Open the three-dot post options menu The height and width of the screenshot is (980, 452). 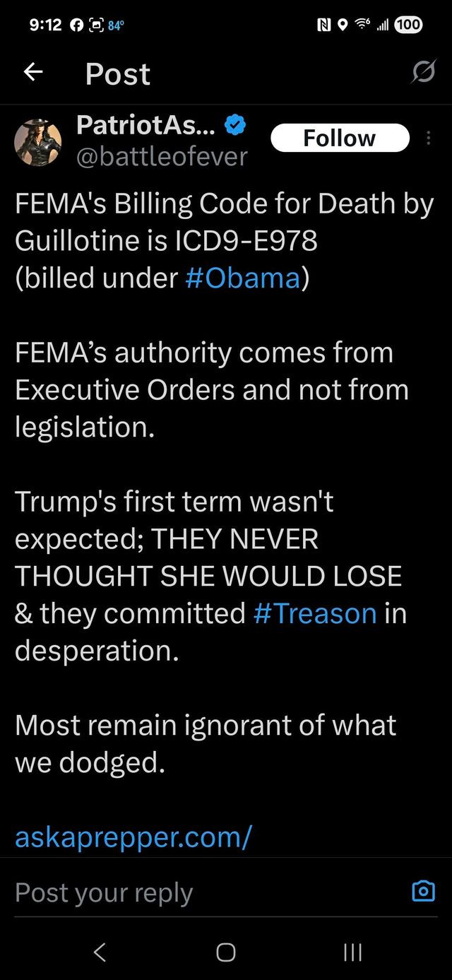429,138
